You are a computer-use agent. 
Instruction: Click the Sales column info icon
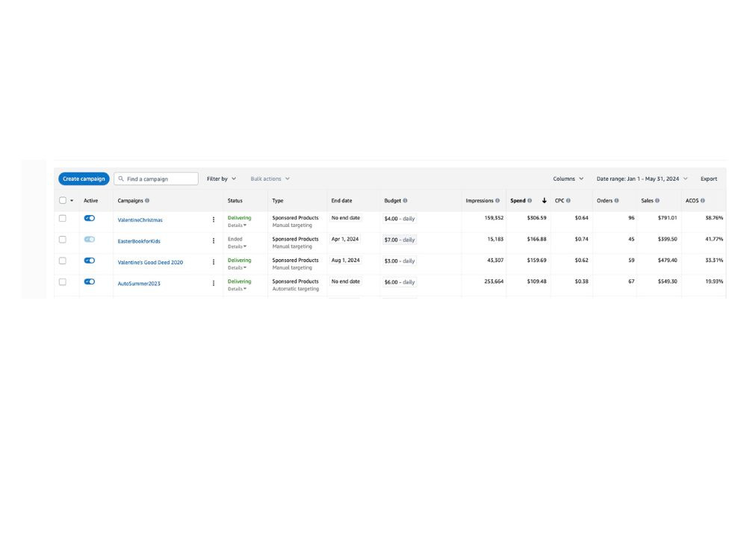point(657,200)
